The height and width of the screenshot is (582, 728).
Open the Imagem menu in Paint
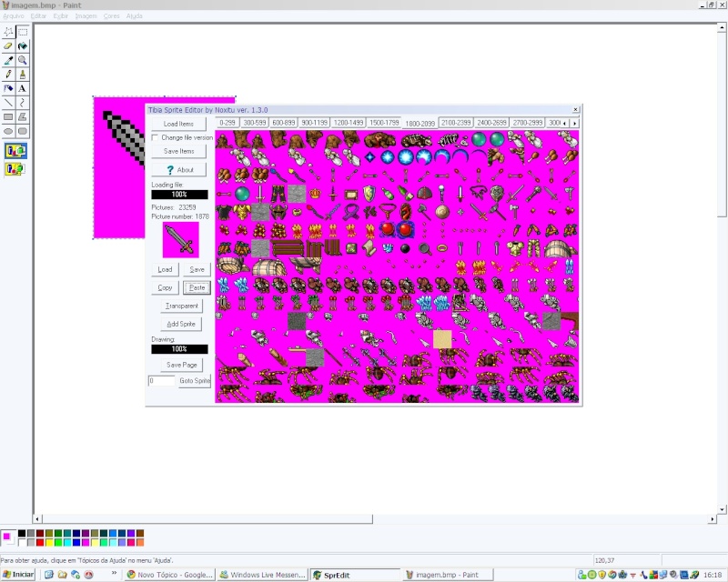[86, 16]
